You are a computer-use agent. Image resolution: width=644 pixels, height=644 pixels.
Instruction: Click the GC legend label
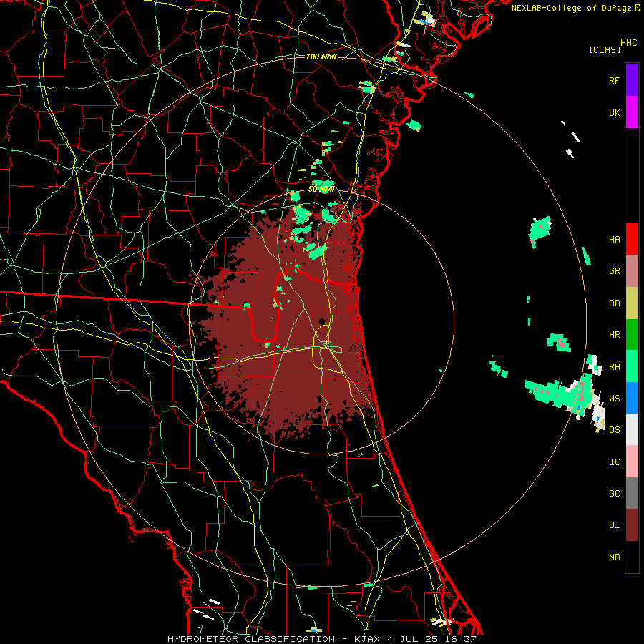click(614, 493)
